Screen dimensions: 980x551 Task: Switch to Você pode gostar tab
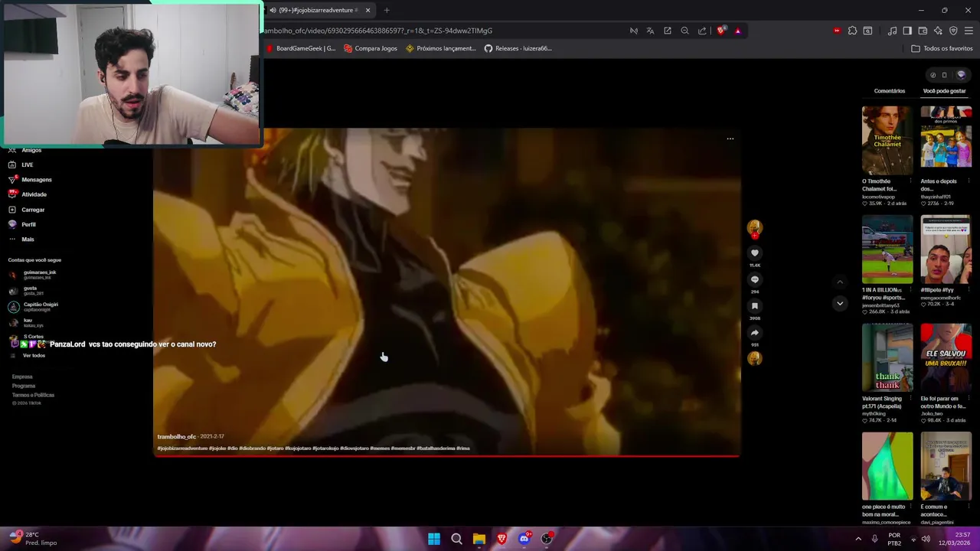[x=944, y=91]
